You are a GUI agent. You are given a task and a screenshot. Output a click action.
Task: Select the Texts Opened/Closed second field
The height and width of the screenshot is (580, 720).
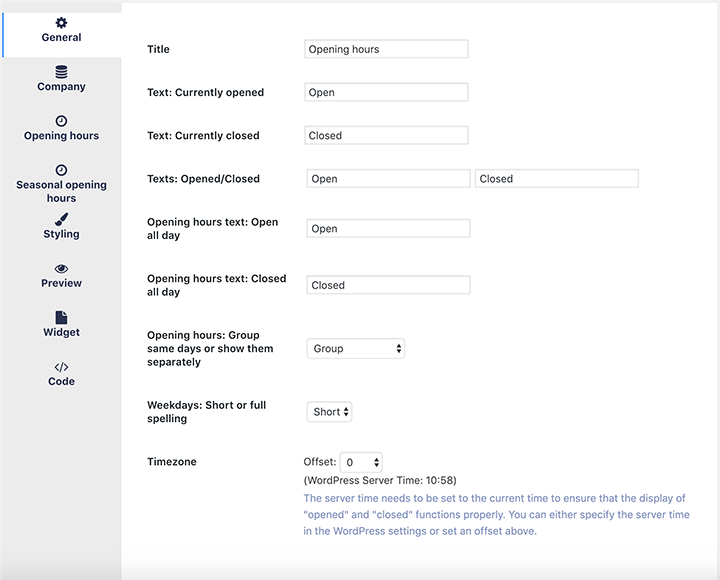click(557, 179)
